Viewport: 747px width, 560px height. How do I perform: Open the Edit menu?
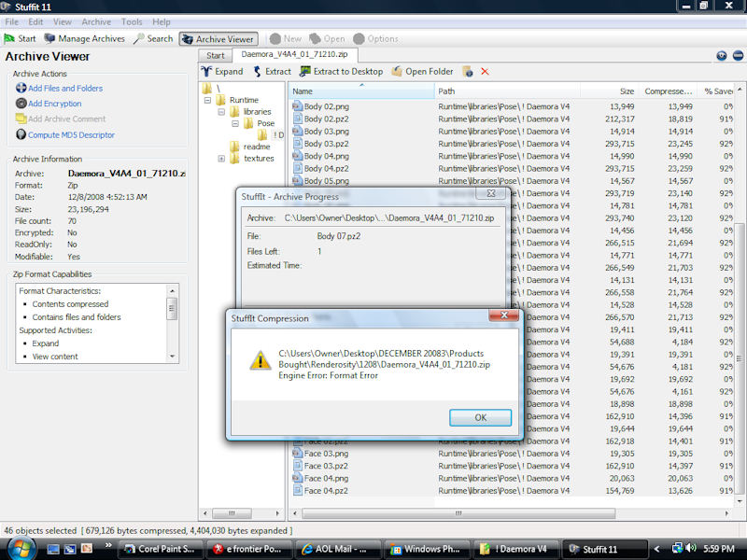click(x=35, y=21)
